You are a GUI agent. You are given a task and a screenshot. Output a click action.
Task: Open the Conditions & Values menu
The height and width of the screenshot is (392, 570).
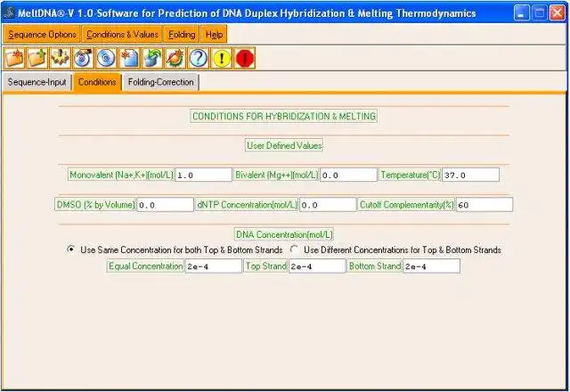click(122, 35)
